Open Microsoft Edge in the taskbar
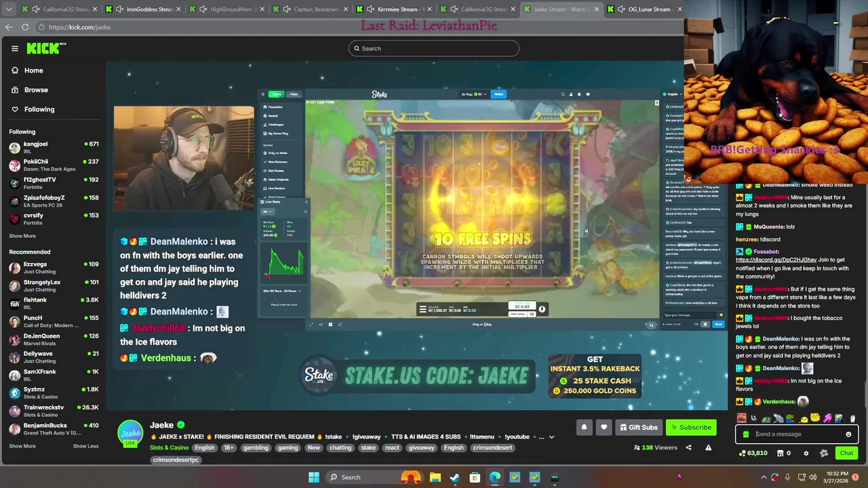 click(495, 477)
